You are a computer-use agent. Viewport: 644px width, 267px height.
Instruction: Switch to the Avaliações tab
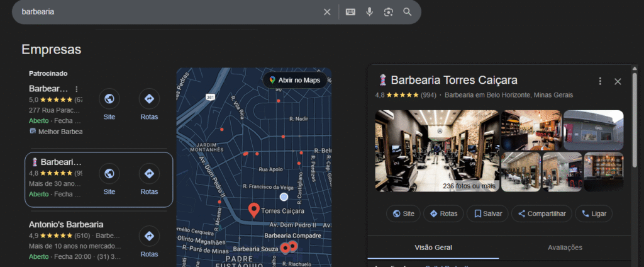pos(565,247)
